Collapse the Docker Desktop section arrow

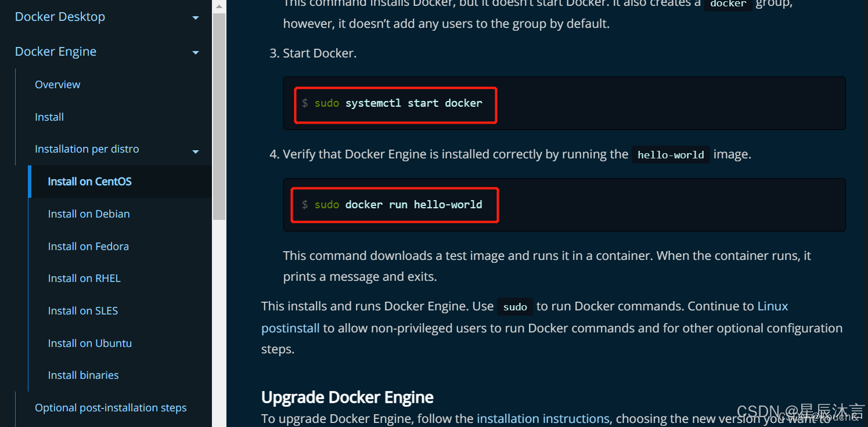(x=196, y=18)
